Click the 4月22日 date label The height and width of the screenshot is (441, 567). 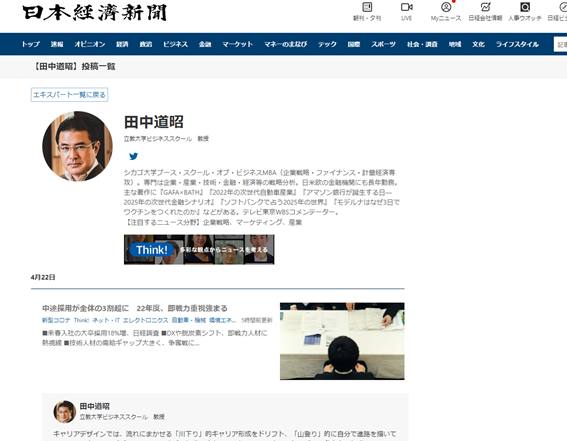[43, 277]
